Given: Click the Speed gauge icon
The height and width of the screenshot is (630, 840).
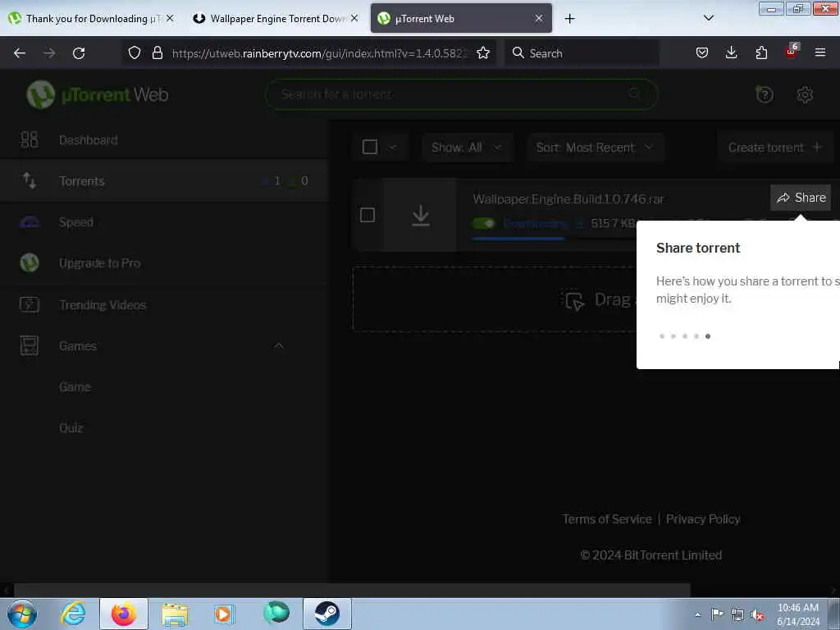Looking at the screenshot, I should click(x=29, y=222).
